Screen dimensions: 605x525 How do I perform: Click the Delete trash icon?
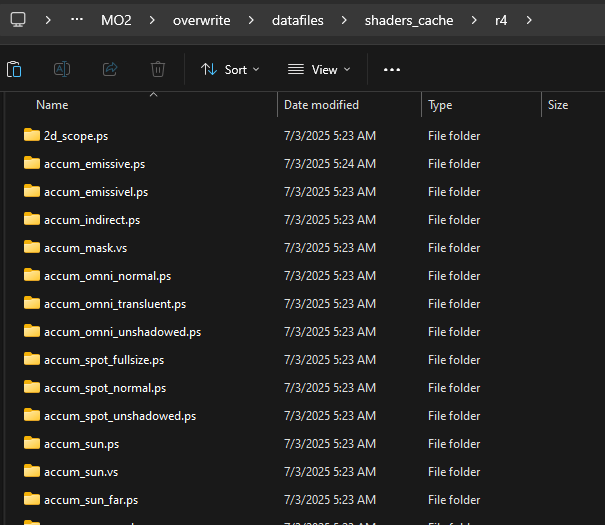158,69
